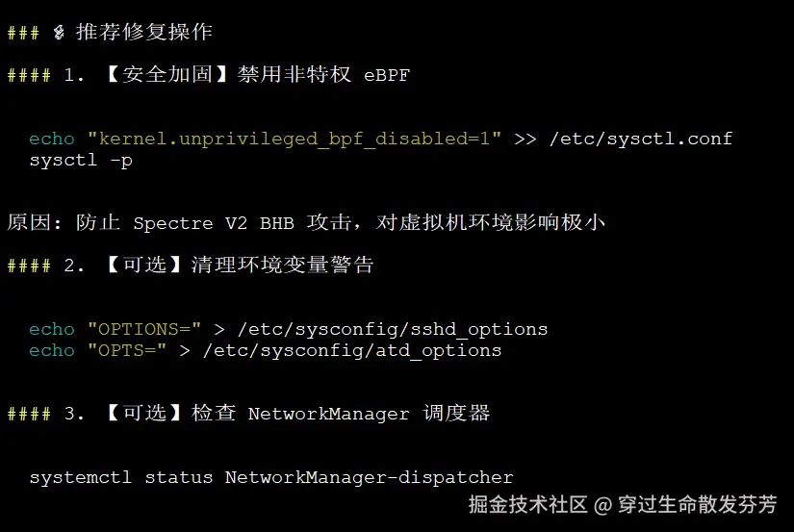
Task: Click the "OPTIONS=" quoted string
Action: pos(144,329)
